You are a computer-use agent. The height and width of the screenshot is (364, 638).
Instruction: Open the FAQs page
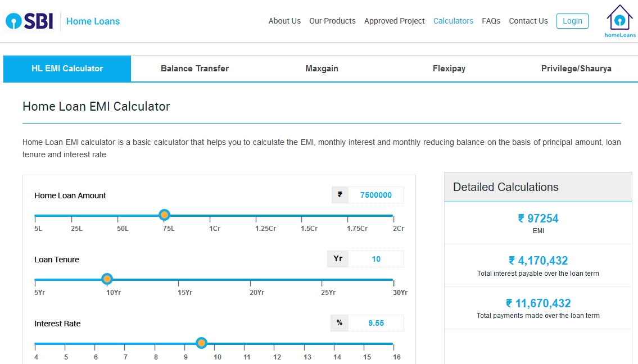tap(491, 21)
